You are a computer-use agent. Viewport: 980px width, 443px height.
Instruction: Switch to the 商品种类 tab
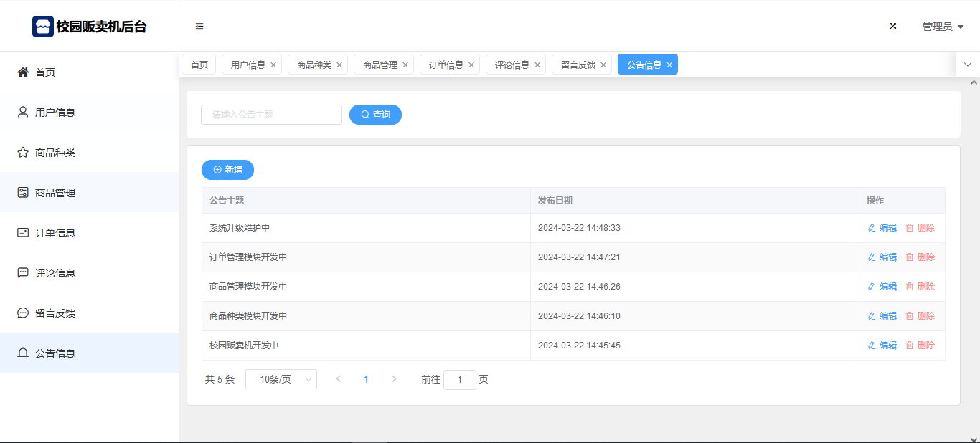tap(314, 65)
